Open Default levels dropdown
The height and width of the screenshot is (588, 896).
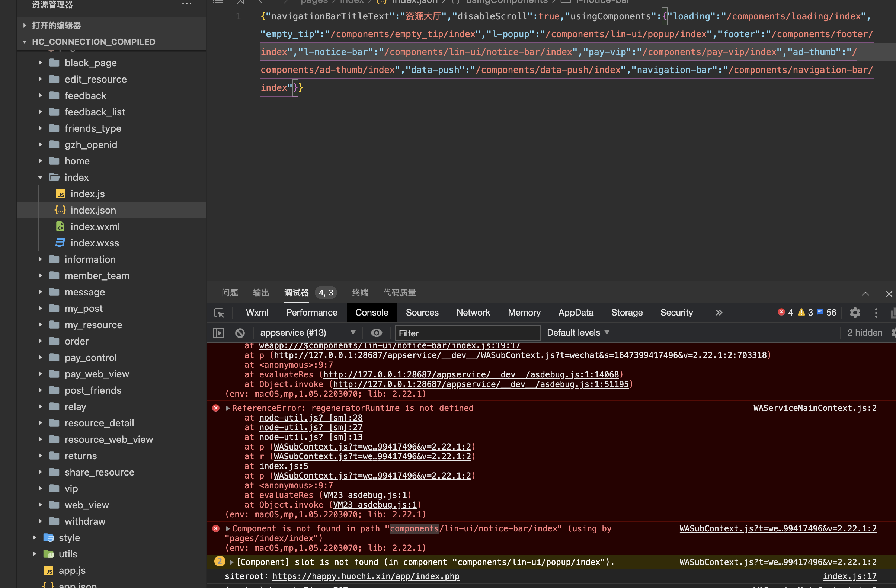(x=578, y=333)
